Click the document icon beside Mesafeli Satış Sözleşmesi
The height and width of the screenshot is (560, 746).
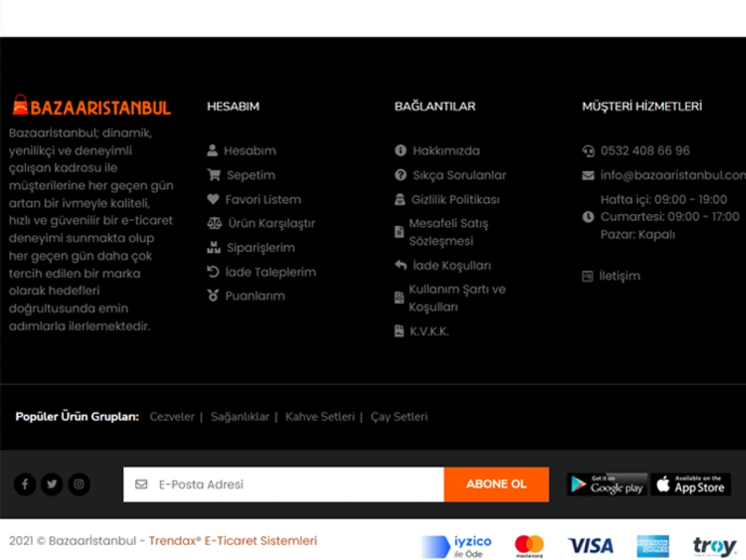pyautogui.click(x=399, y=232)
